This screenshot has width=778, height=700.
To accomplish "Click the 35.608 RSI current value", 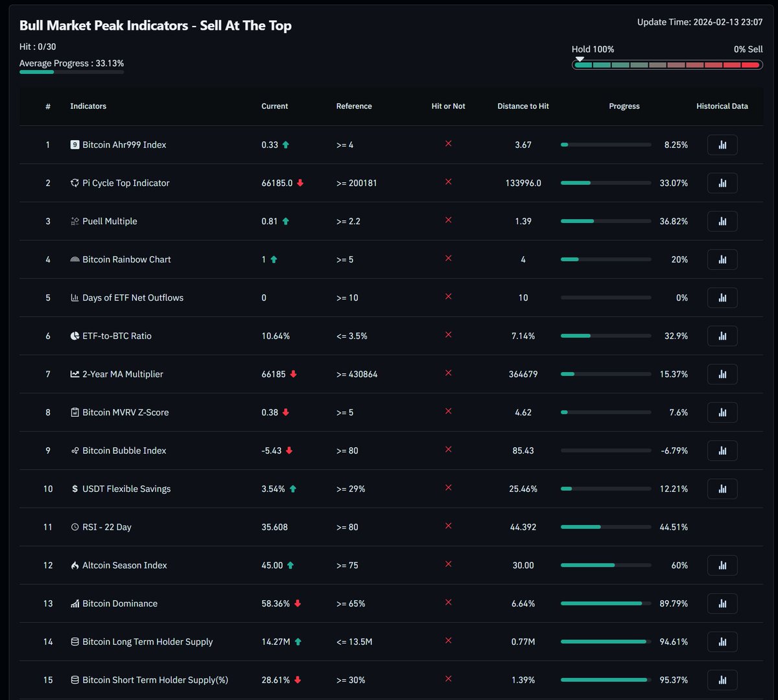I will 275,527.
